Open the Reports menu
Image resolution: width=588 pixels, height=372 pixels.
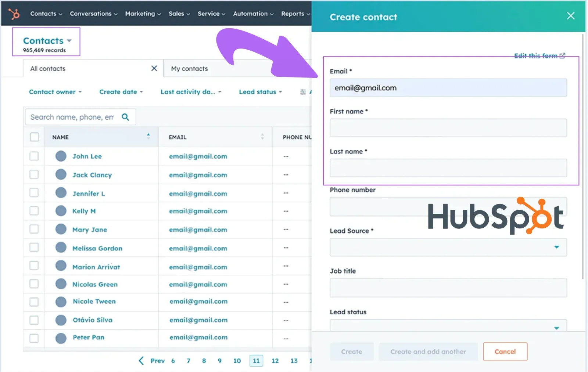tap(295, 14)
